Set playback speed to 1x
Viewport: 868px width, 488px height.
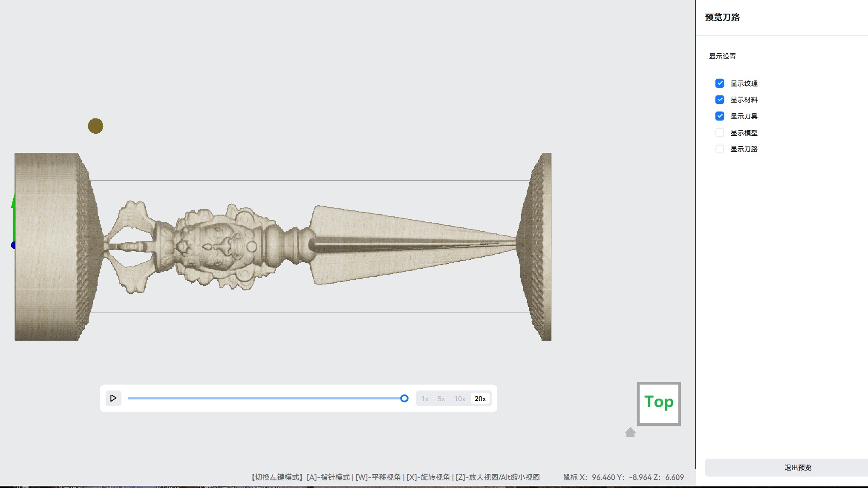(425, 399)
